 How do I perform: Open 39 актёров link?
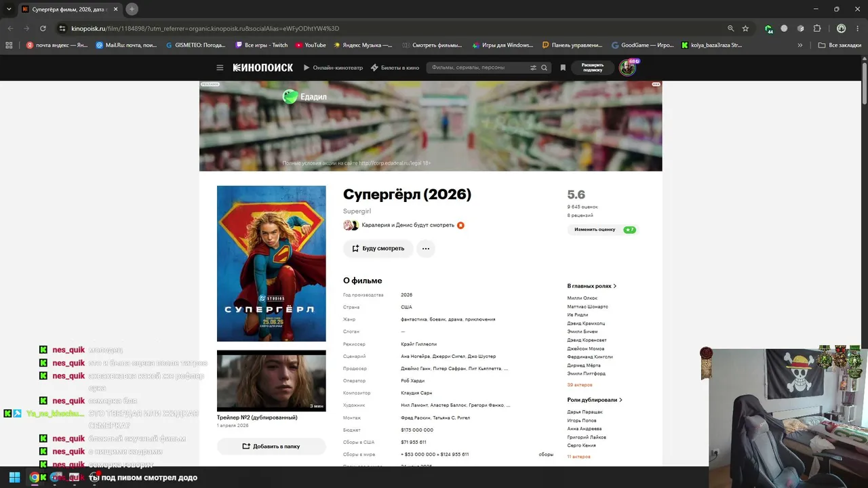pyautogui.click(x=580, y=385)
